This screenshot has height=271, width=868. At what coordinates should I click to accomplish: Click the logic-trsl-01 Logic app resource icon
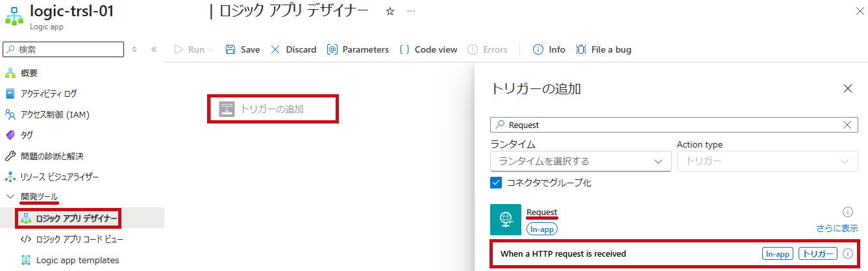point(14,16)
